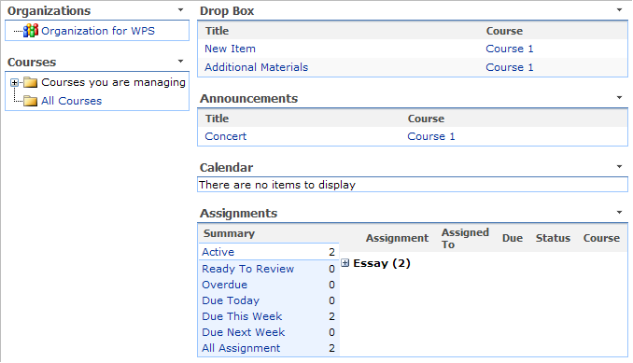Click the Courses you are managing folder icon
The width and height of the screenshot is (633, 363).
pos(30,82)
